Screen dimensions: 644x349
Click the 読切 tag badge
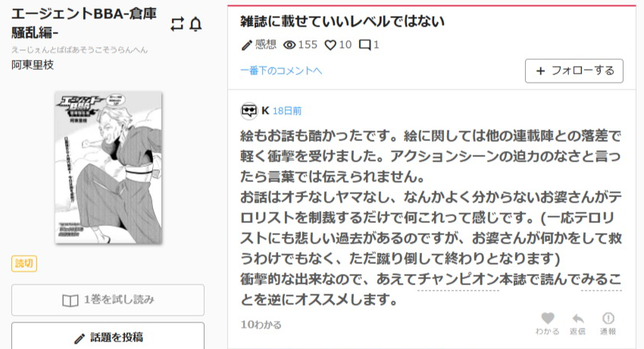point(24,263)
